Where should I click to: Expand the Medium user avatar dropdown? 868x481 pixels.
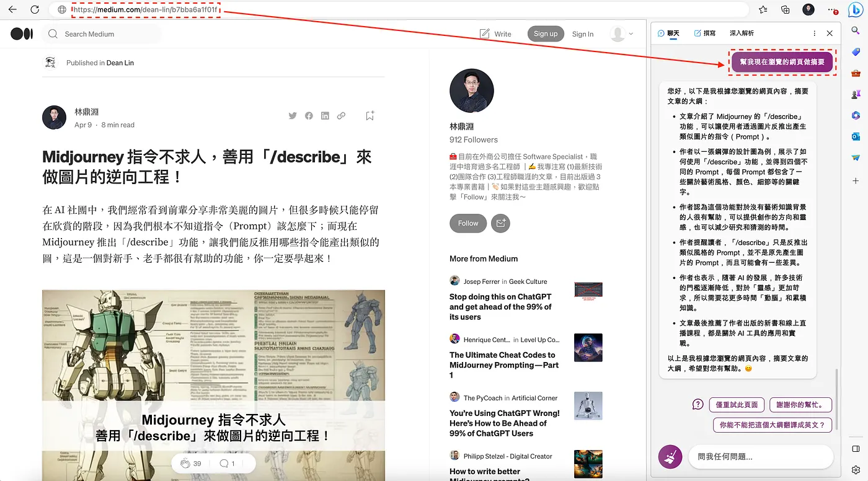pyautogui.click(x=622, y=34)
